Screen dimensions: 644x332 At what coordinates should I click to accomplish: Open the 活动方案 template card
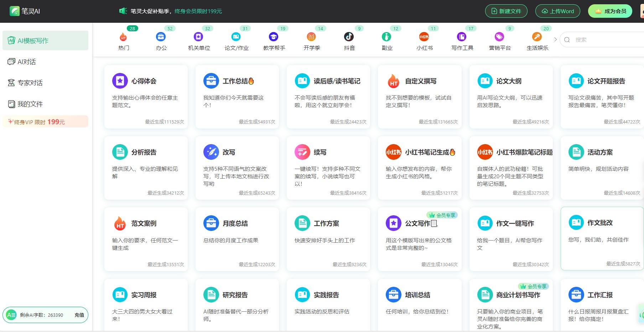(602, 168)
